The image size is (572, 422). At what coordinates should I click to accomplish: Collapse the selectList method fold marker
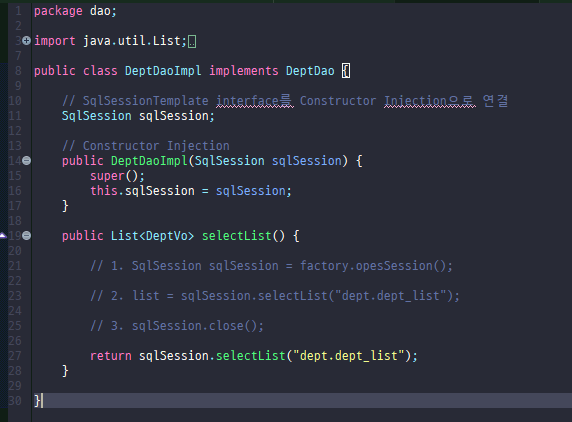26,236
